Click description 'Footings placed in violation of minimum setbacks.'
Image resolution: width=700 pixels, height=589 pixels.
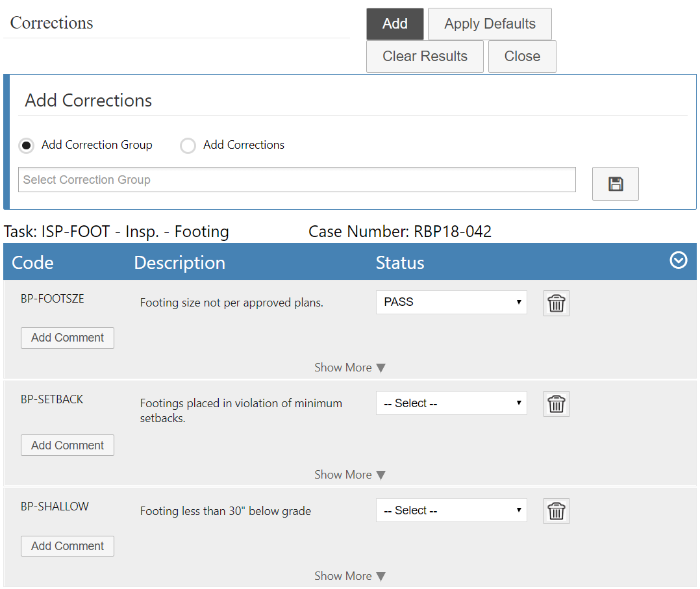(241, 410)
